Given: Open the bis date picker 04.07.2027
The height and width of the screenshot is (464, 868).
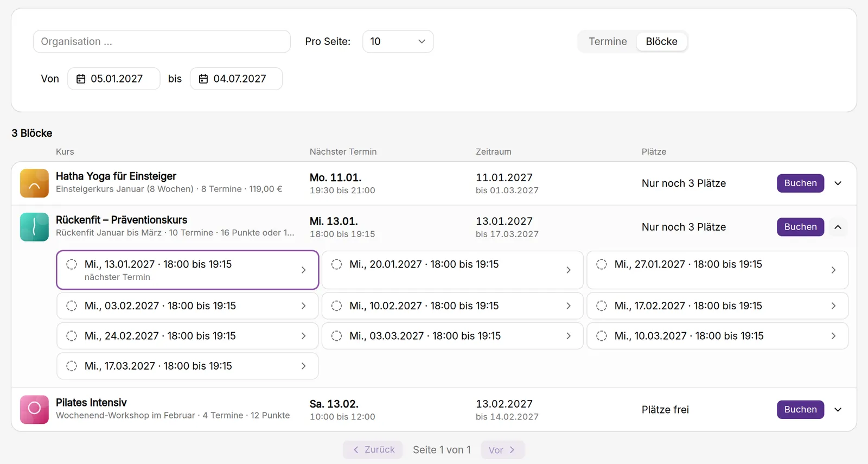Looking at the screenshot, I should [x=236, y=79].
